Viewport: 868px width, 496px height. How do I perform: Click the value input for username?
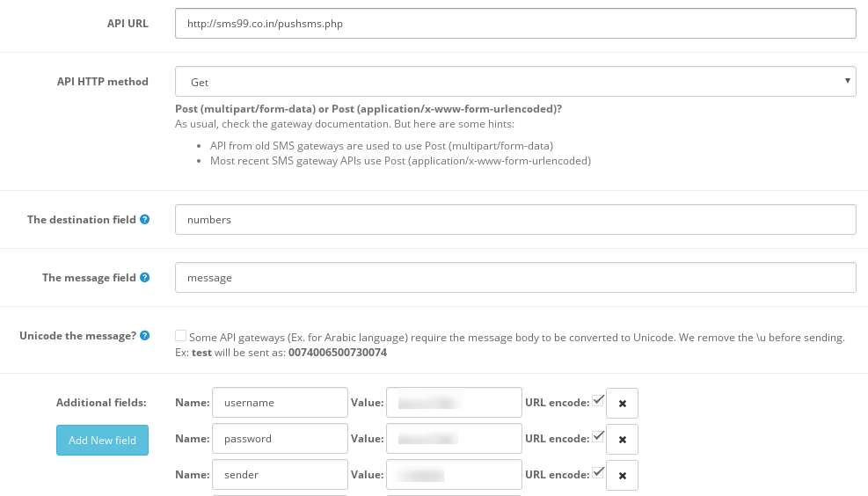click(x=454, y=403)
